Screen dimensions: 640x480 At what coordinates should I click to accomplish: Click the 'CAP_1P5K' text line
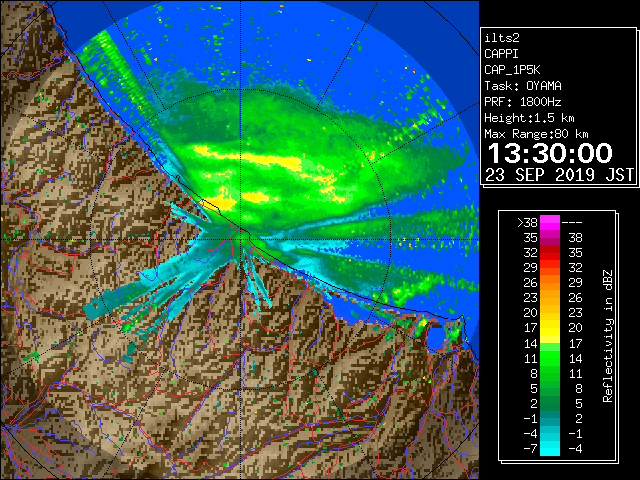point(512,70)
